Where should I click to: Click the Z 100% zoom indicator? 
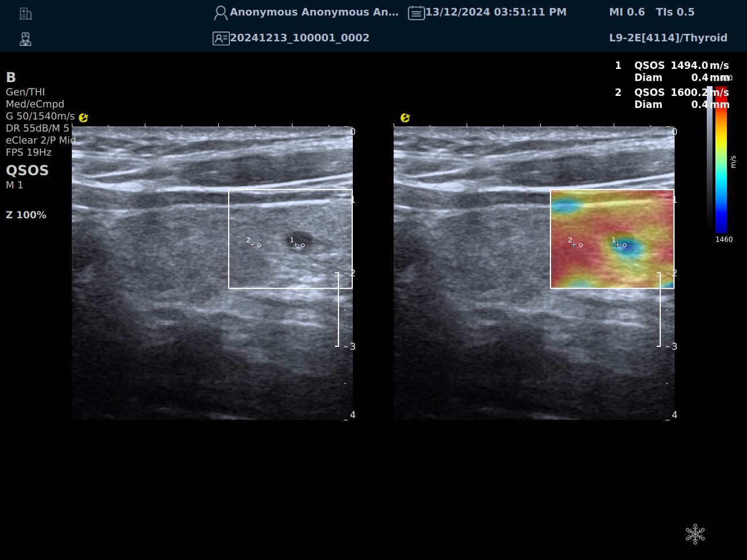click(x=26, y=215)
